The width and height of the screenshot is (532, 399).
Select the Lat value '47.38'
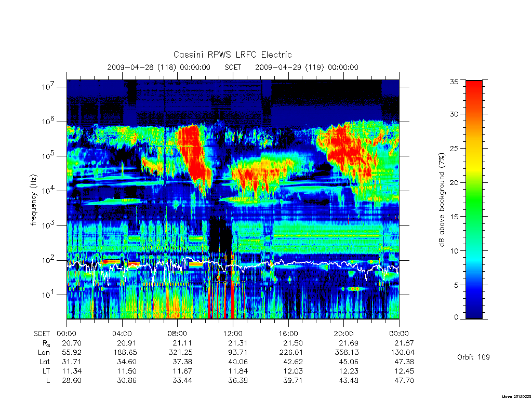pyautogui.click(x=404, y=362)
